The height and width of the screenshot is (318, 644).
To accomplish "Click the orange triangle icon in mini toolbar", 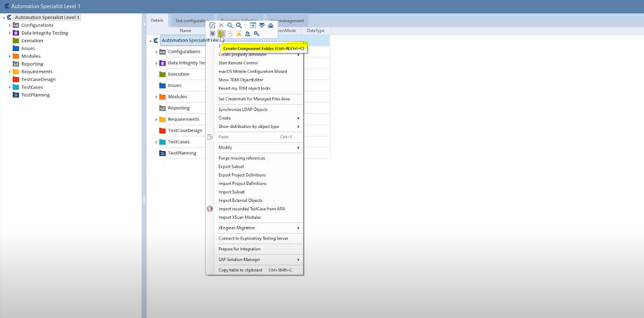I will (x=239, y=34).
